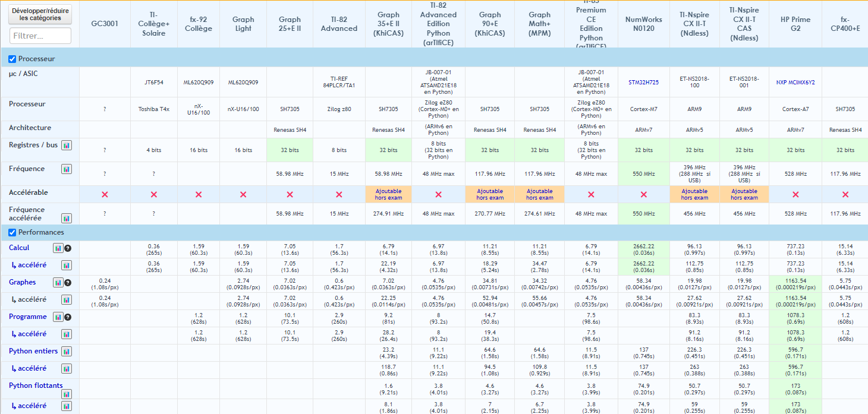This screenshot has height=414, width=868.
Task: Select the HP Prime G2 column header
Action: point(795,24)
